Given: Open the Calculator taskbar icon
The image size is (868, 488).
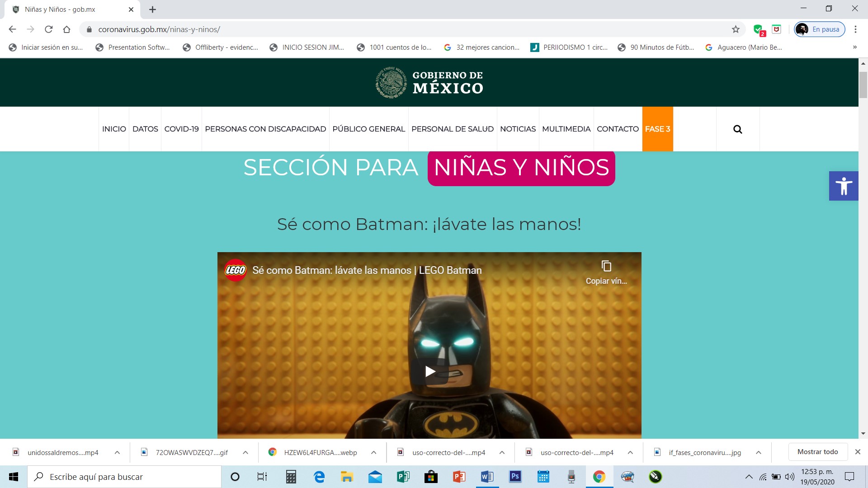Looking at the screenshot, I should [291, 477].
